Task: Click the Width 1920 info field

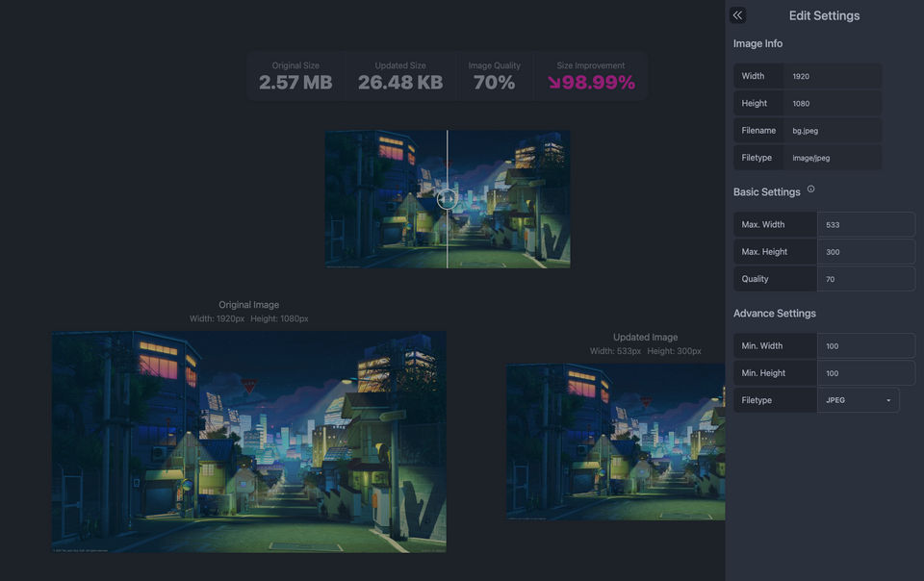Action: coord(833,76)
